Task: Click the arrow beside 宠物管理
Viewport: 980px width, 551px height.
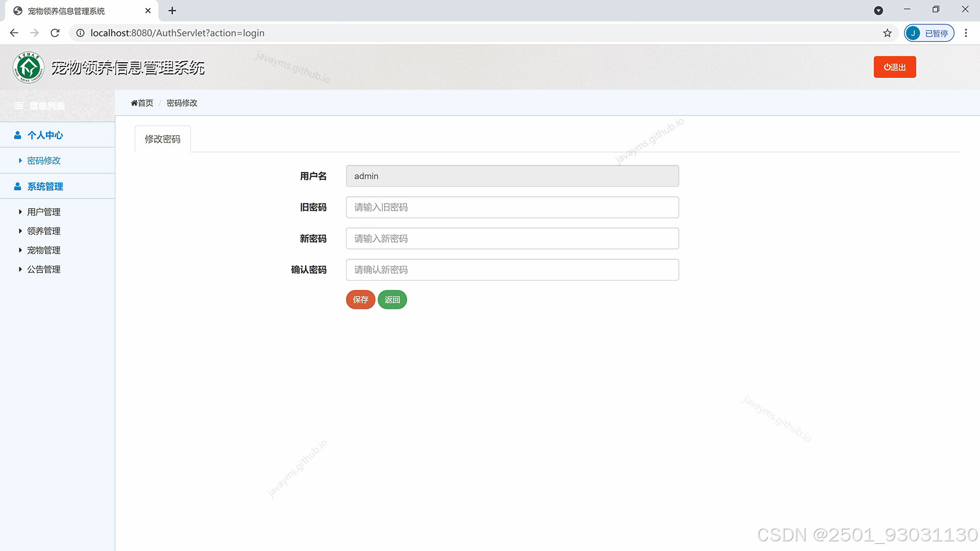Action: tap(20, 250)
